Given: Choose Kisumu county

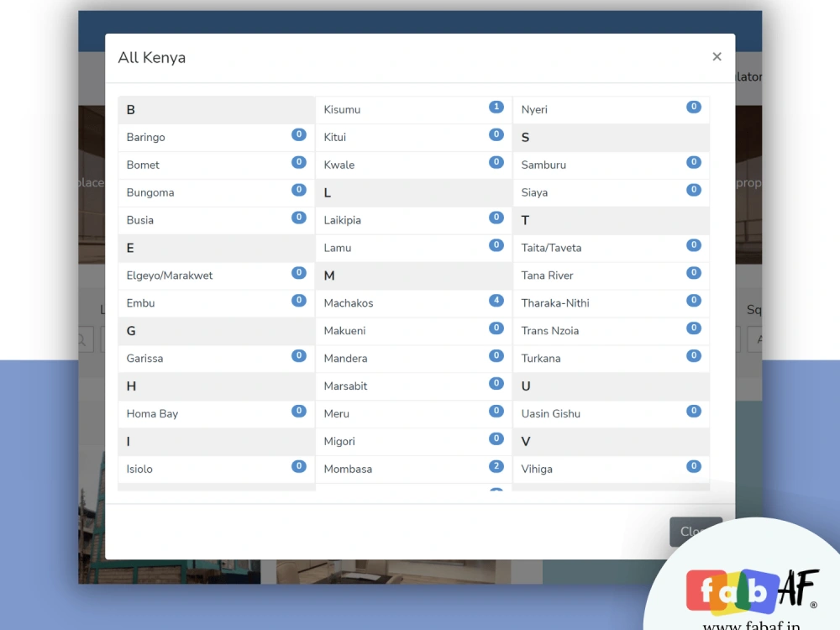Looking at the screenshot, I should (x=414, y=109).
